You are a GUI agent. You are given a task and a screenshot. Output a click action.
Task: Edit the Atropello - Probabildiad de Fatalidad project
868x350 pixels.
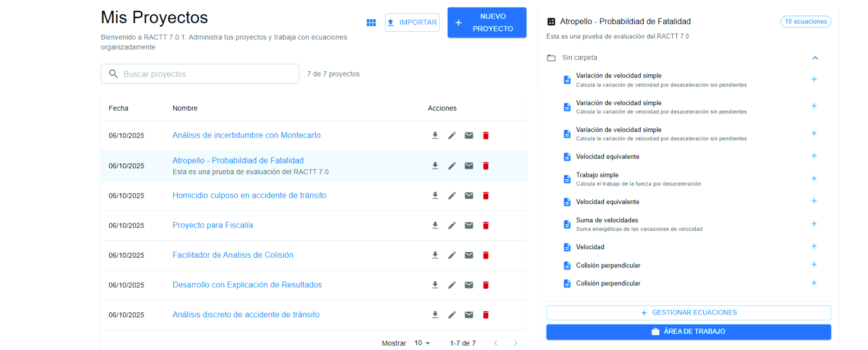[452, 166]
